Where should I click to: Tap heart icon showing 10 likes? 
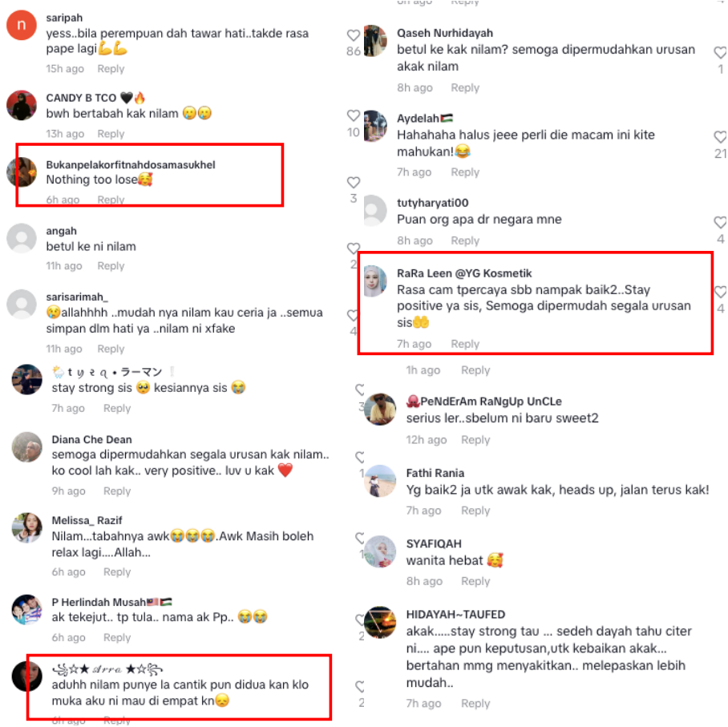tap(354, 115)
